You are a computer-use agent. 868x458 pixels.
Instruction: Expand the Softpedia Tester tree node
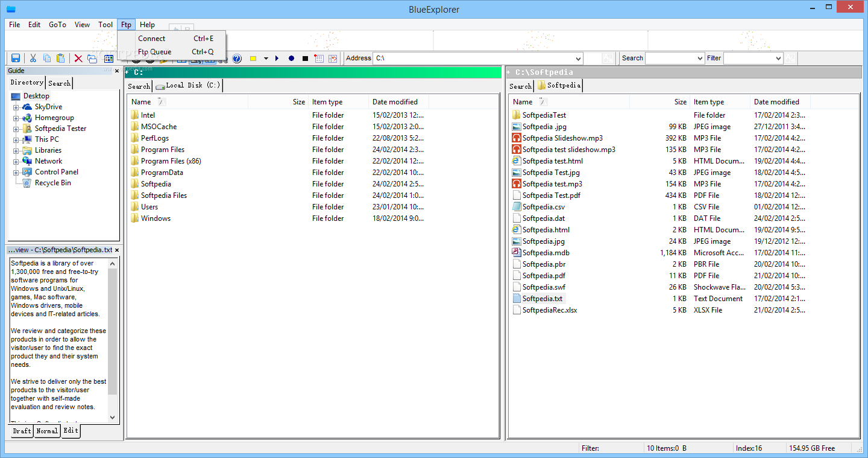(16, 129)
